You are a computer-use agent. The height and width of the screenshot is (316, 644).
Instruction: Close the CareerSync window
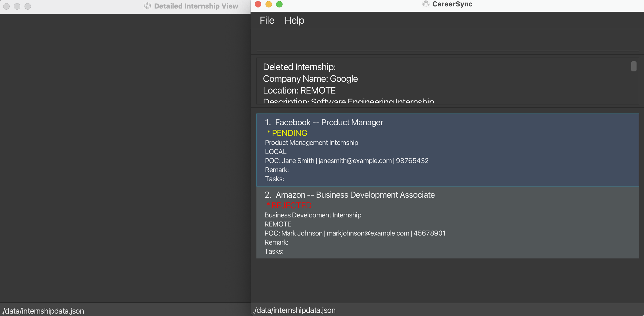tap(258, 4)
